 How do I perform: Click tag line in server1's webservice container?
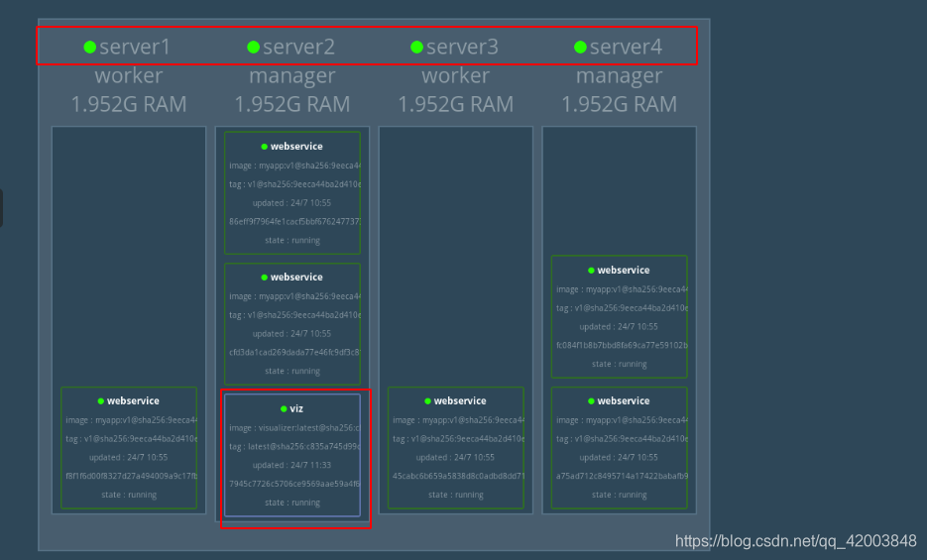click(131, 439)
